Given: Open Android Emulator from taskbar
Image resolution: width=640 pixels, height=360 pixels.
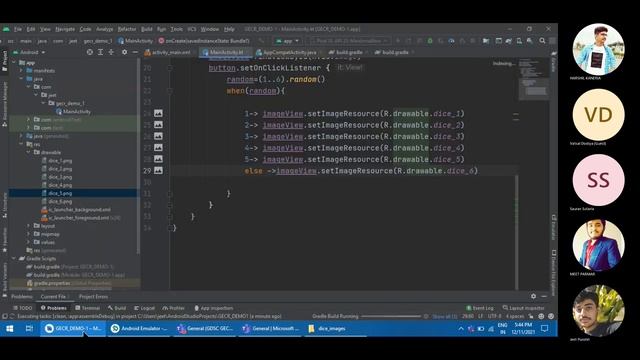Looking at the screenshot, I should point(139,328).
